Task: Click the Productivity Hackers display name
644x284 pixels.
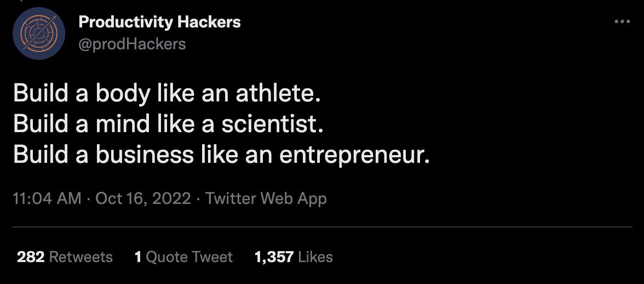Action: tap(159, 22)
